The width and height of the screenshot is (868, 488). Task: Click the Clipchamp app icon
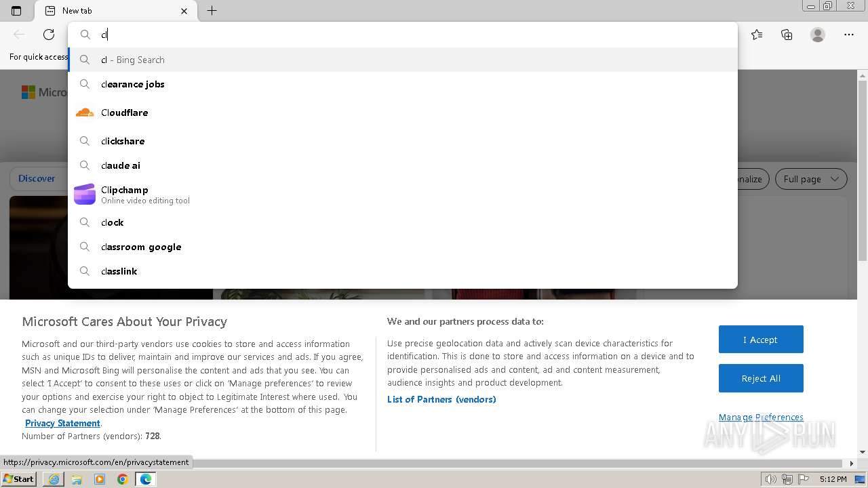(x=85, y=195)
